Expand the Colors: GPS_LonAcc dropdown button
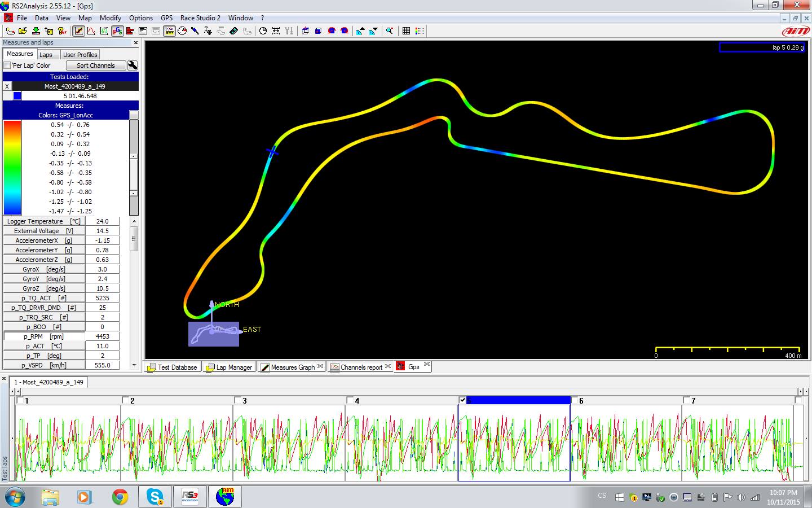This screenshot has width=812, height=508. (134, 115)
